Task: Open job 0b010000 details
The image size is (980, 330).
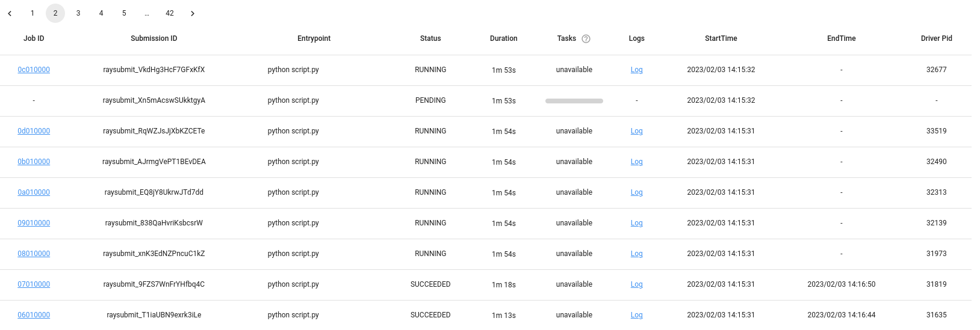Action: click(34, 162)
